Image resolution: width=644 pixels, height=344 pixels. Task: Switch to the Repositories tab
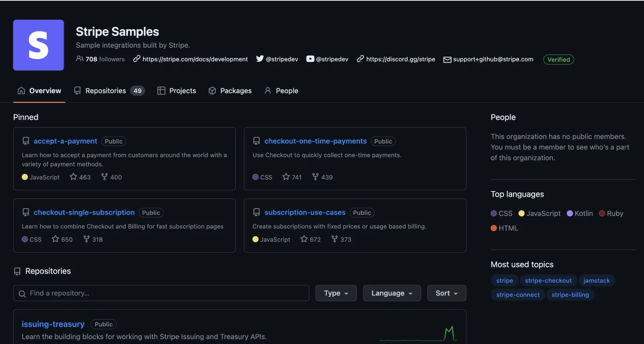109,91
